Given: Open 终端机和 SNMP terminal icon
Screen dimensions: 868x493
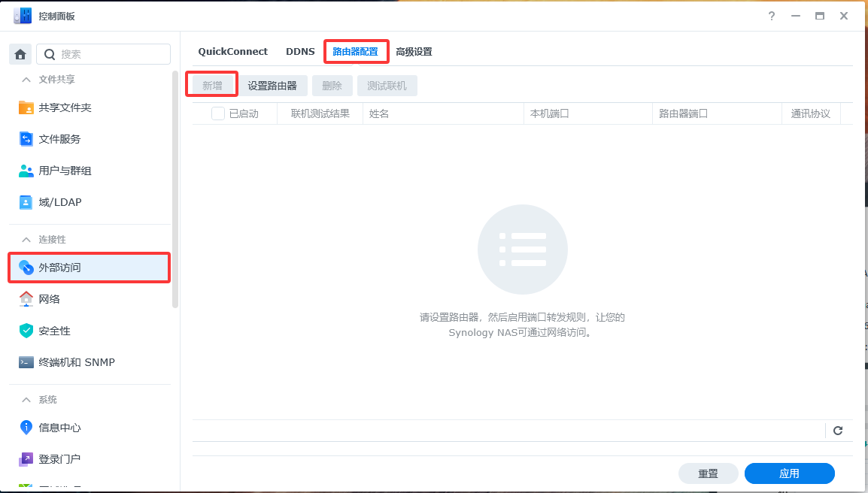Looking at the screenshot, I should click(26, 362).
